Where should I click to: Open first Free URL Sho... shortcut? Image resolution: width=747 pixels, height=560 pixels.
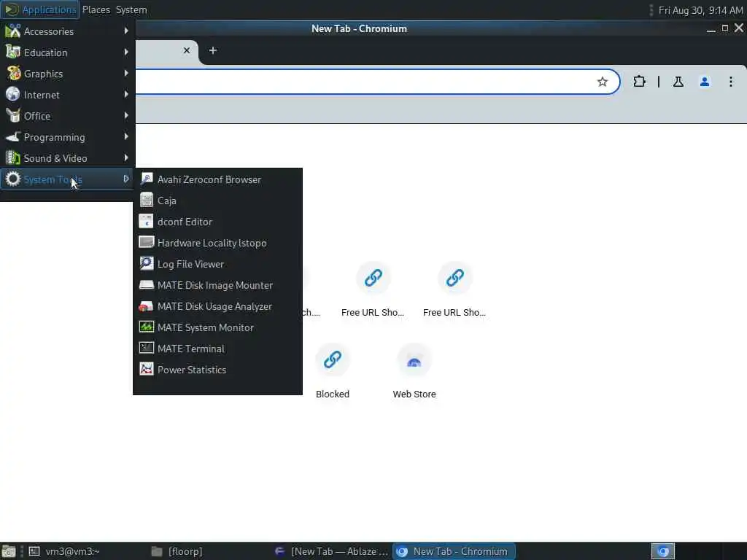pyautogui.click(x=373, y=289)
